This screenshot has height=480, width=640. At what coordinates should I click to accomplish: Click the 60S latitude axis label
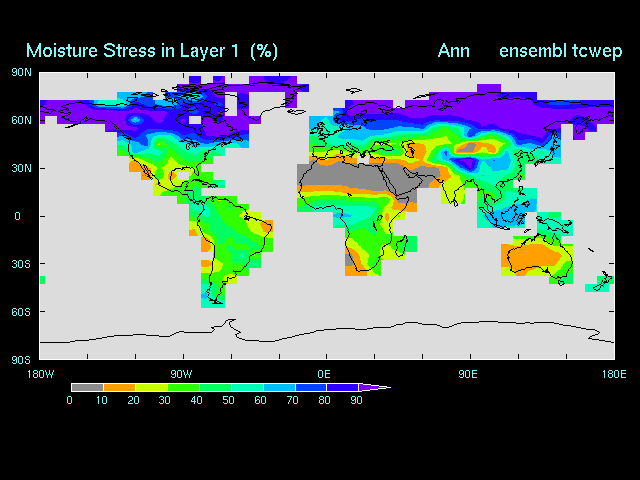click(21, 312)
